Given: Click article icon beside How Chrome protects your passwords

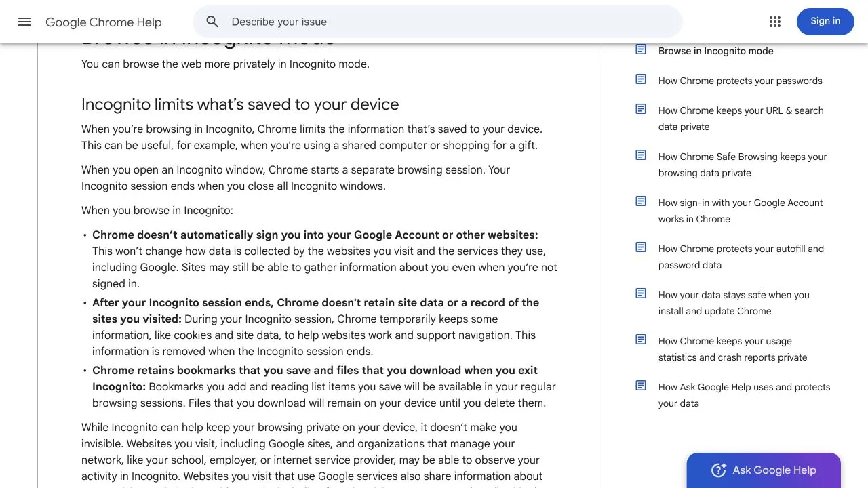Looking at the screenshot, I should [641, 79].
